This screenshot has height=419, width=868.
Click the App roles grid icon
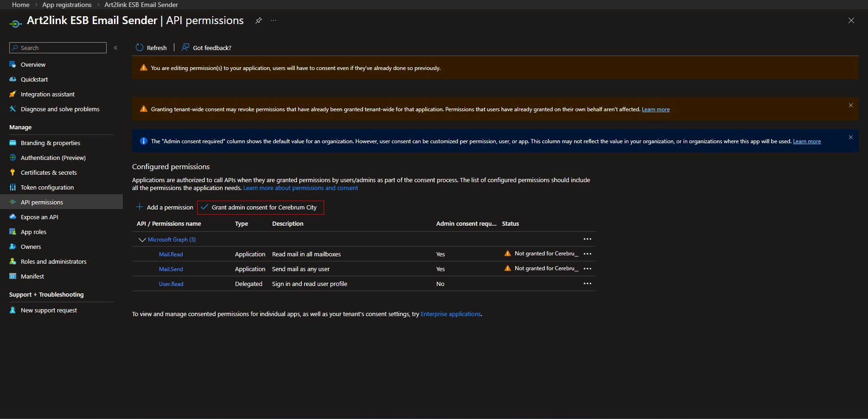(13, 232)
